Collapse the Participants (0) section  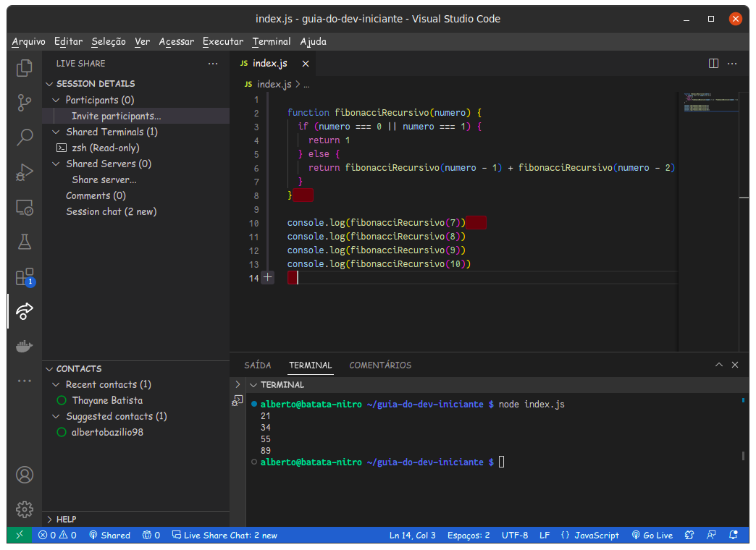pos(56,100)
